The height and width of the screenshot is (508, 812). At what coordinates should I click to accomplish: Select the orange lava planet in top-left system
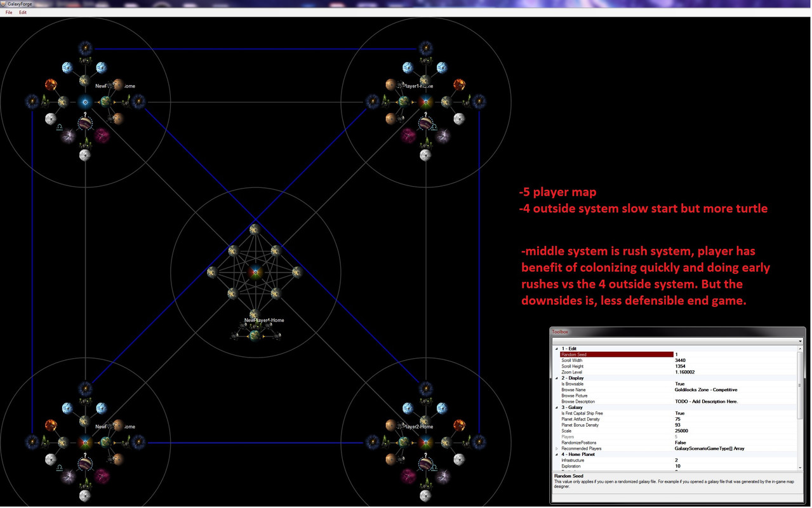[x=51, y=84]
